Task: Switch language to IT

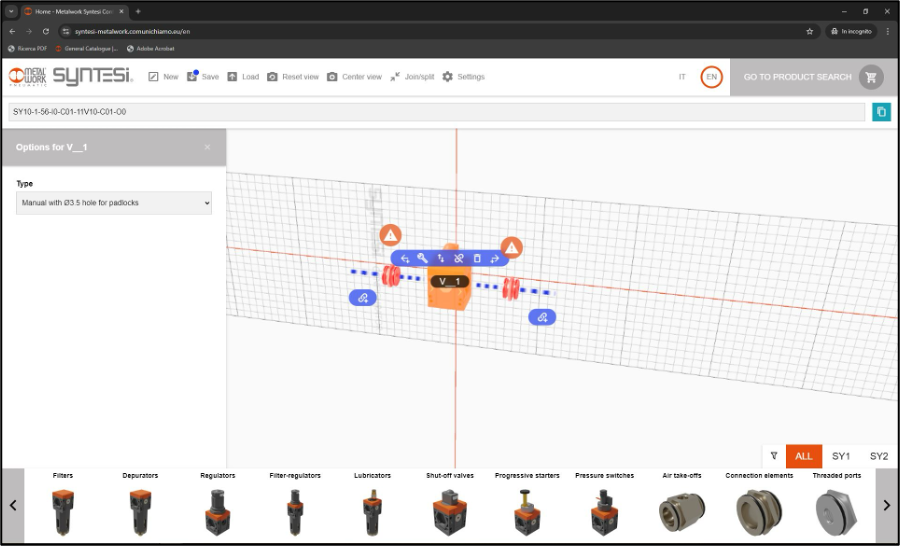Action: tap(682, 77)
